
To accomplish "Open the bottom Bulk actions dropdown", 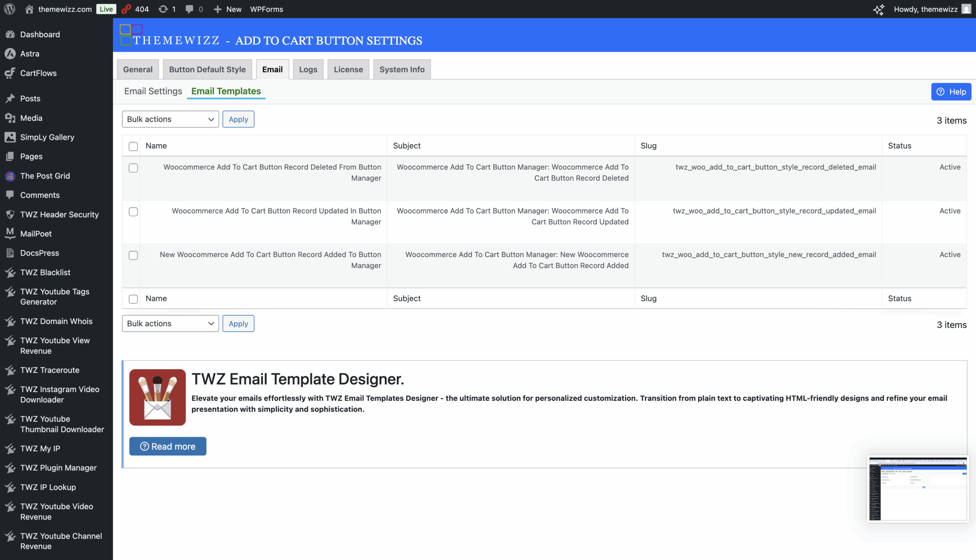I will 170,323.
